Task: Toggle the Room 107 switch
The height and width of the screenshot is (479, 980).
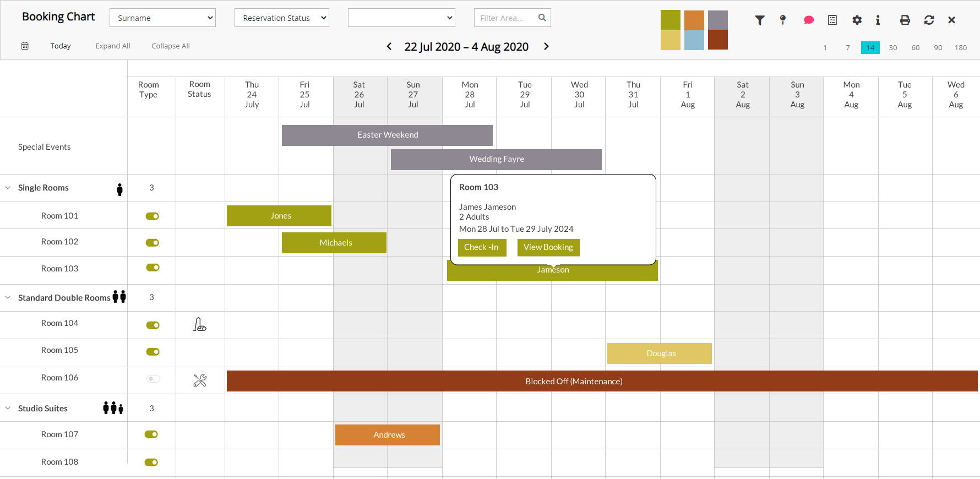Action: (151, 434)
